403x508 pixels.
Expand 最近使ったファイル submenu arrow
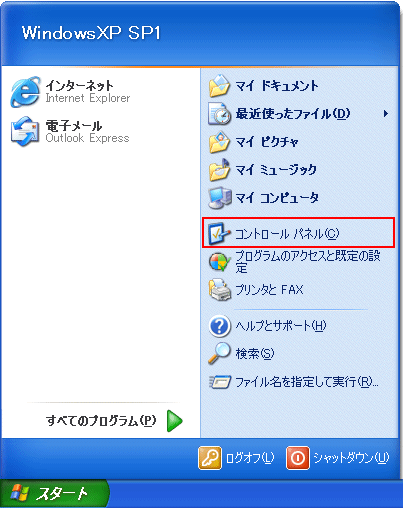pos(386,114)
